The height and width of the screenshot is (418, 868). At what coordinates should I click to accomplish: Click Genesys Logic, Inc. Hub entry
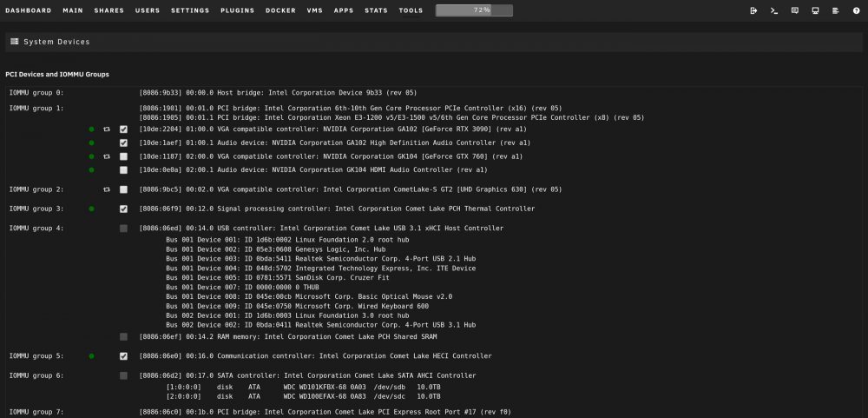pos(276,249)
